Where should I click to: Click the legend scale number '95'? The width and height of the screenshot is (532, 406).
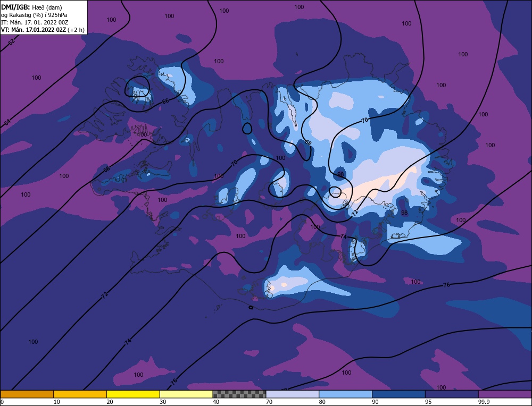click(x=428, y=402)
